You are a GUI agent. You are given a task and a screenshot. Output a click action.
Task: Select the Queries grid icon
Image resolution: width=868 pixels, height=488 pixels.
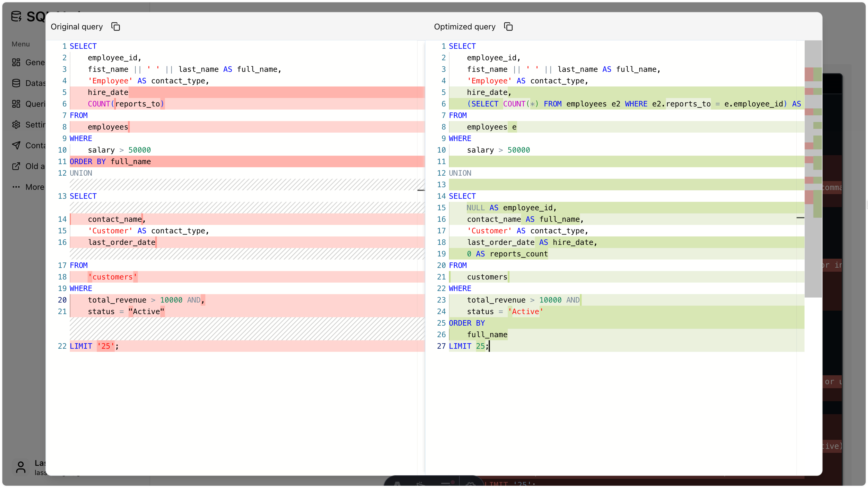click(x=16, y=104)
